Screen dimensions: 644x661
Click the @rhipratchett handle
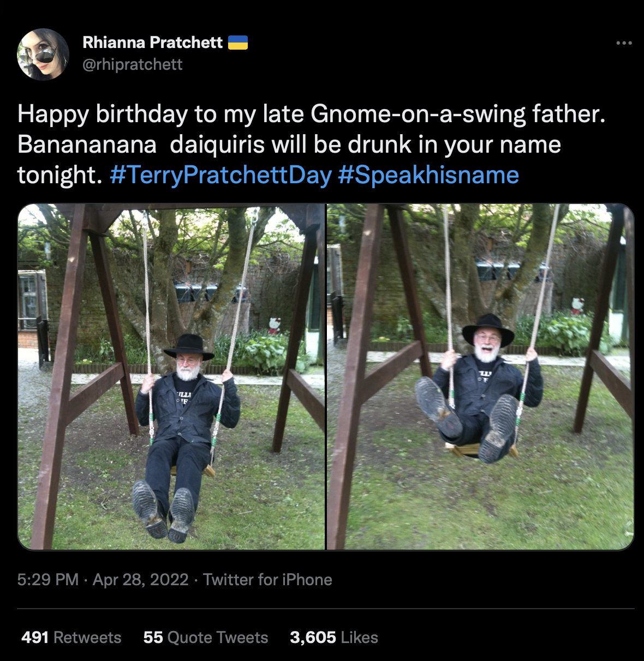click(x=133, y=64)
